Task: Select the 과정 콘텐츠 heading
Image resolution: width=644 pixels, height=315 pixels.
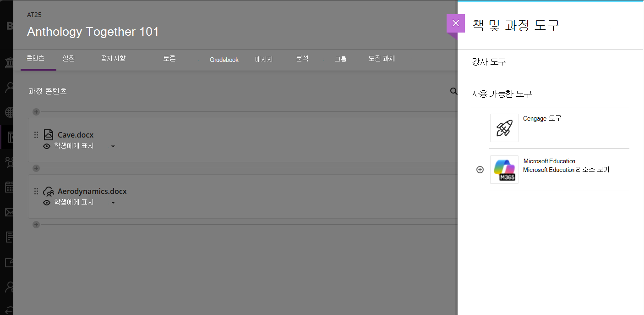Action: [48, 91]
